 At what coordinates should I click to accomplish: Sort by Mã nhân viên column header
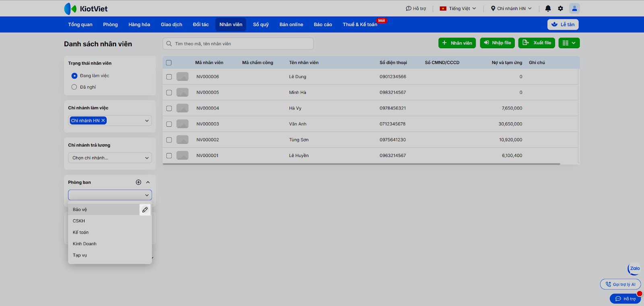point(209,63)
